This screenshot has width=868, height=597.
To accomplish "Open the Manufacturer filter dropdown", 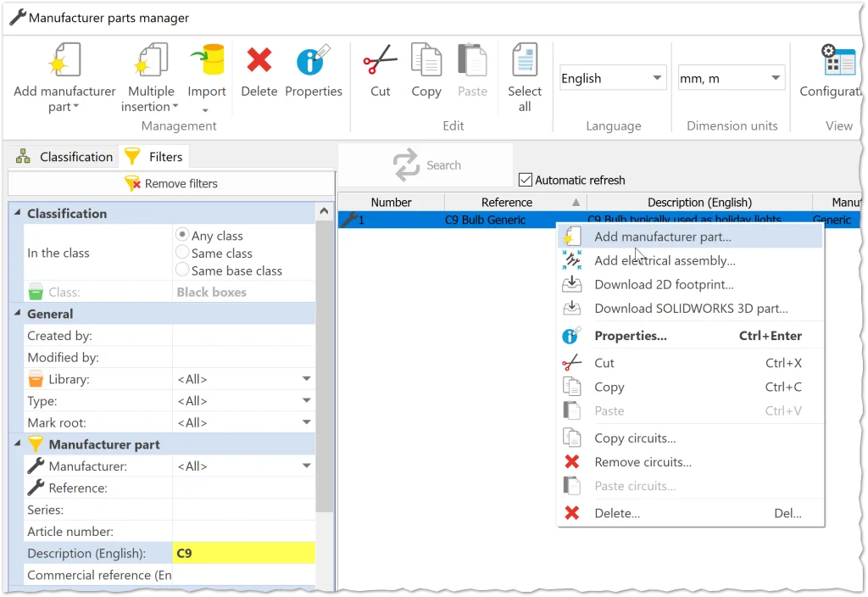I will click(306, 466).
